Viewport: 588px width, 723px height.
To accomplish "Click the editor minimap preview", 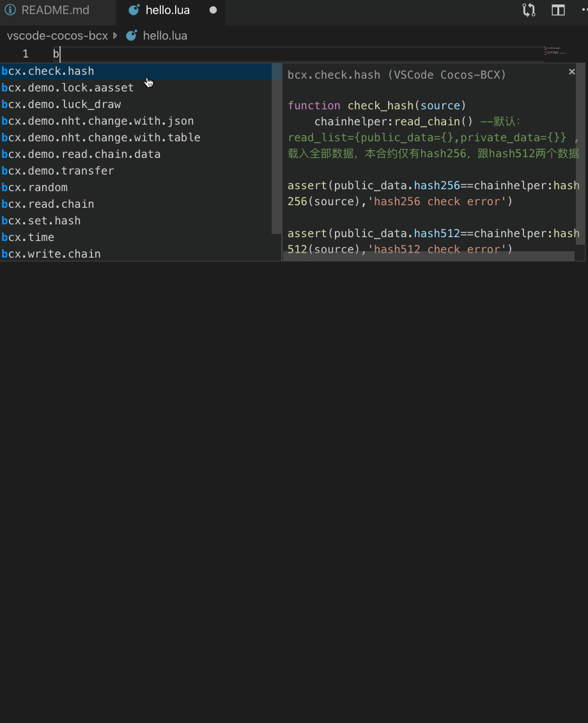I will 555,51.
